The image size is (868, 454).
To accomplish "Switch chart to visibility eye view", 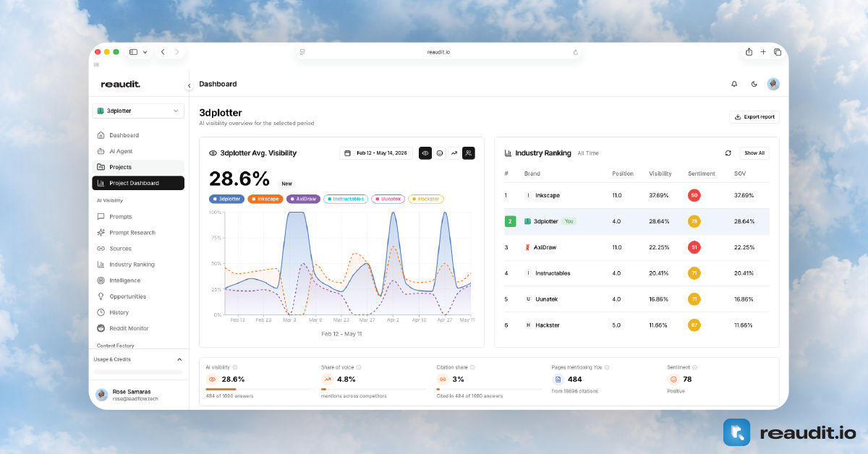I will point(425,153).
